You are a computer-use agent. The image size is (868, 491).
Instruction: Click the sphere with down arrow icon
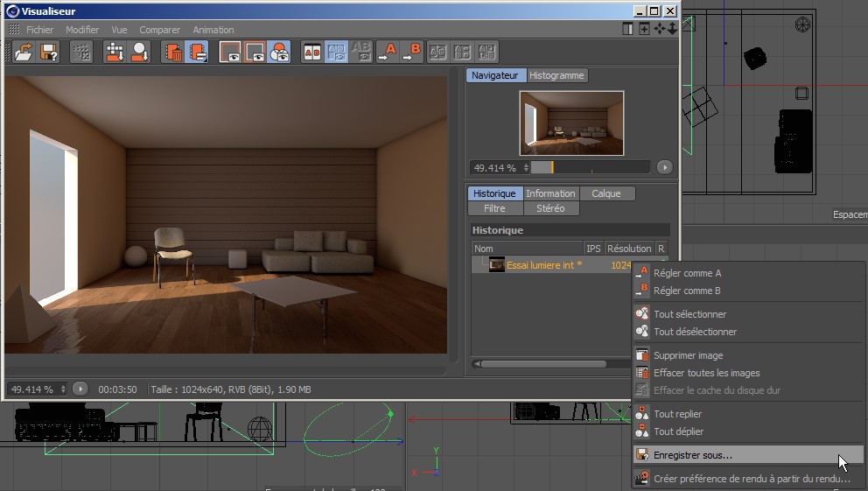(139, 52)
